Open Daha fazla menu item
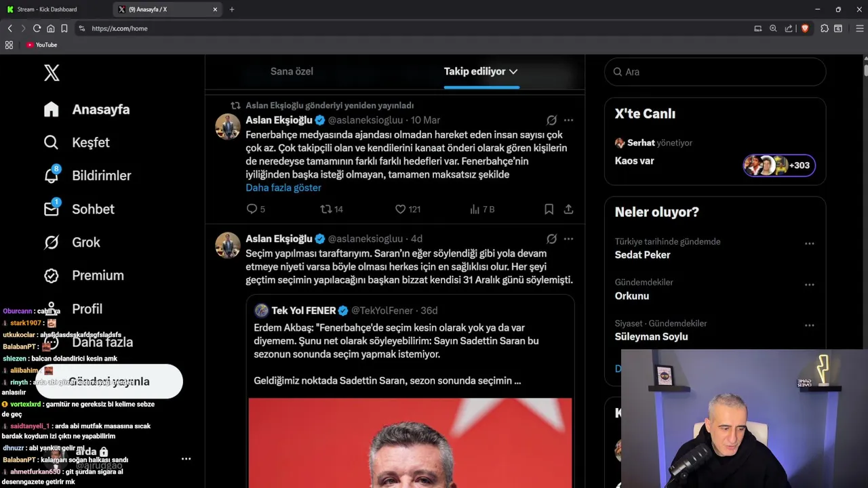The height and width of the screenshot is (488, 868). pyautogui.click(x=102, y=342)
